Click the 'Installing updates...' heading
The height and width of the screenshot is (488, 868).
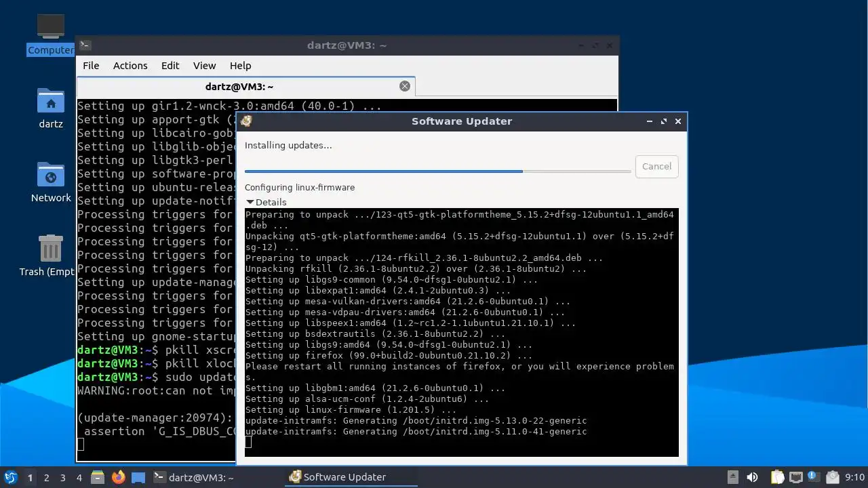[x=288, y=145]
